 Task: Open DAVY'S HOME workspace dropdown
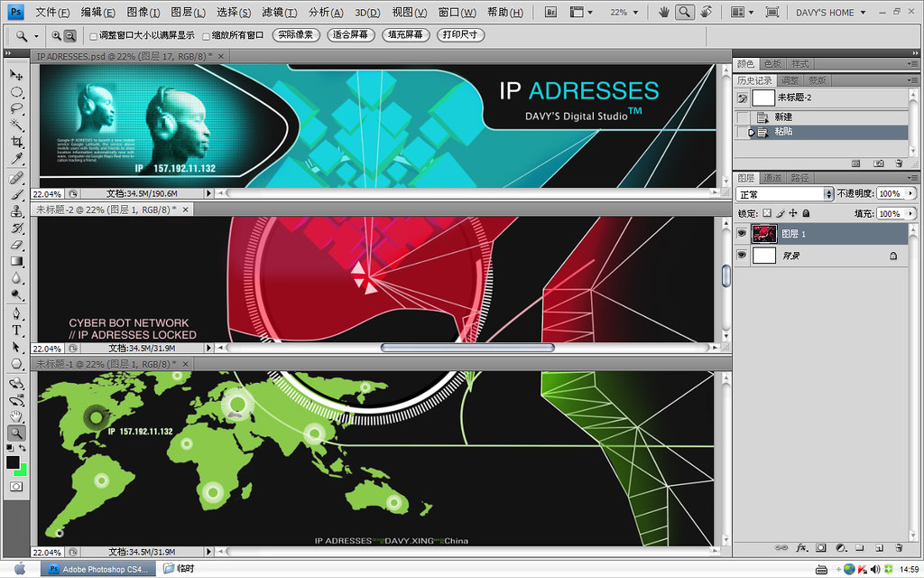(830, 13)
